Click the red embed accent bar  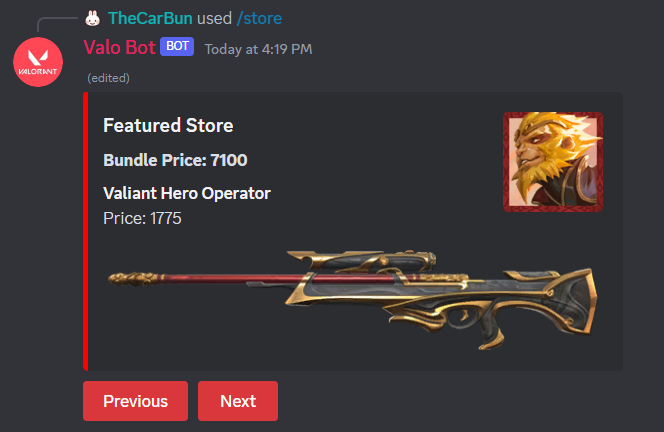86,231
